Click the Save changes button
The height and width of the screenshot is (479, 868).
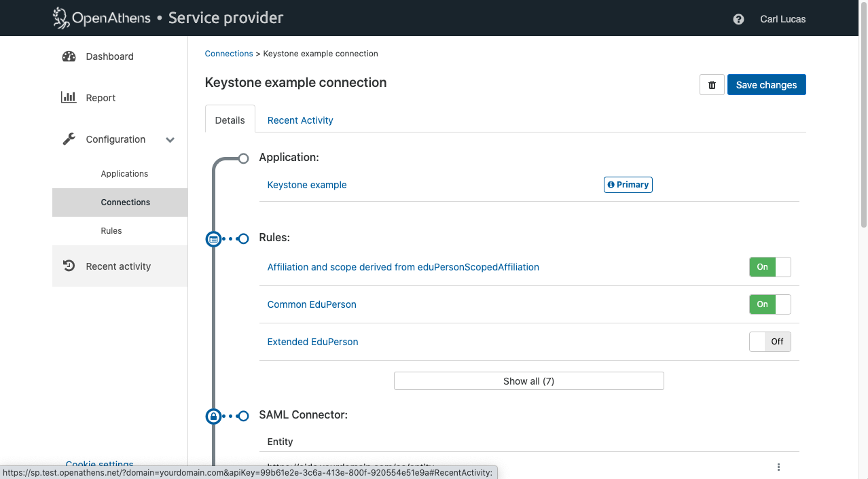pos(766,85)
